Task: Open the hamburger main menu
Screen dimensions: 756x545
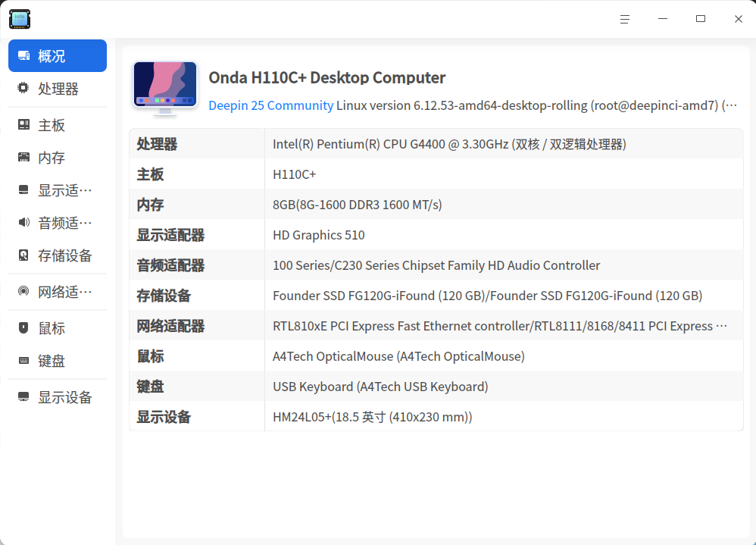Action: 625,19
